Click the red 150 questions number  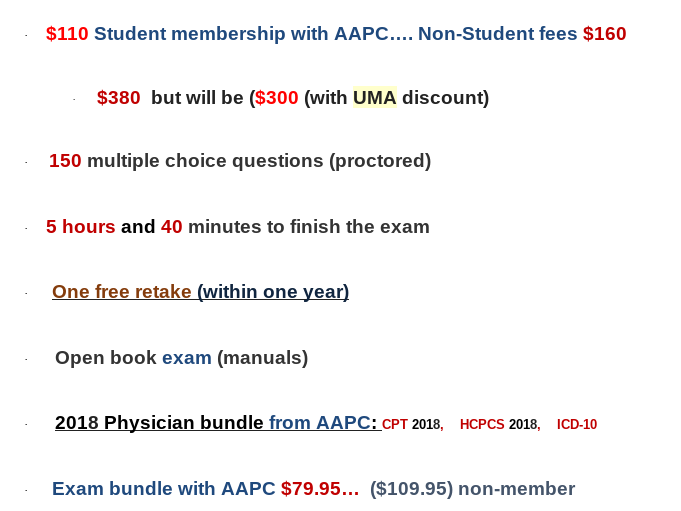[x=65, y=161]
